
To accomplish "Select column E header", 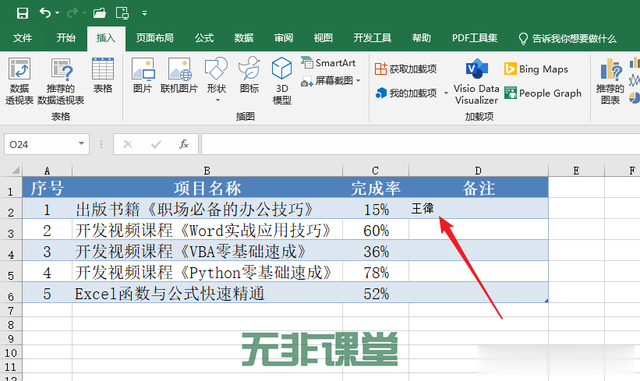I will click(576, 171).
